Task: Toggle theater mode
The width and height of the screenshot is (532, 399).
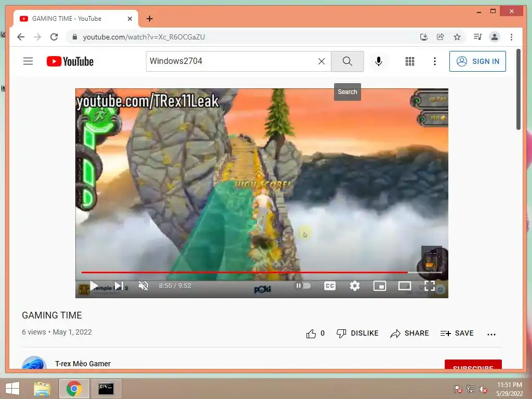Action: [404, 286]
